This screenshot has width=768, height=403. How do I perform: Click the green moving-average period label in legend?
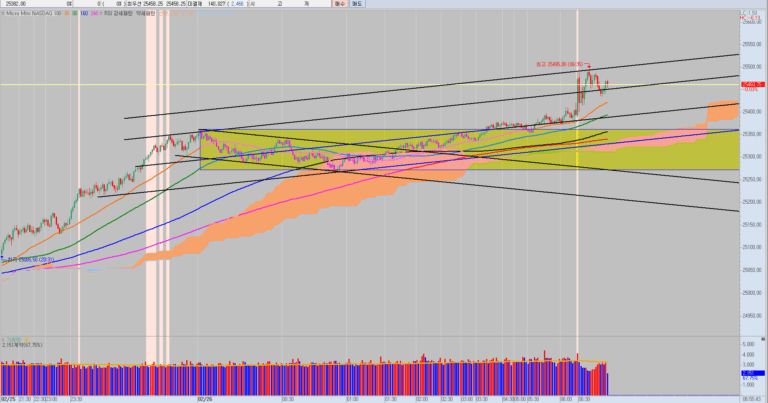pos(75,13)
